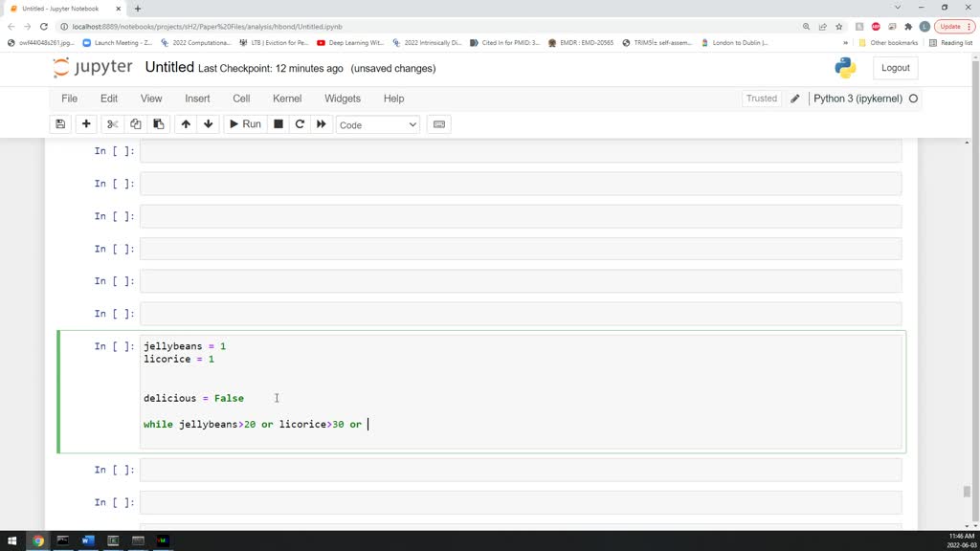Open the Other bookmarks folder
The width and height of the screenshot is (980, 551).
coord(895,42)
